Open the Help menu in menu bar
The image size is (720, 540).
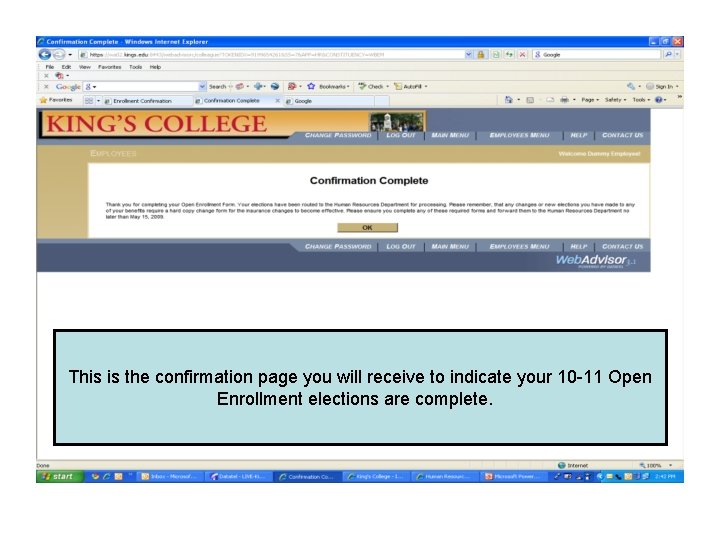tap(155, 67)
